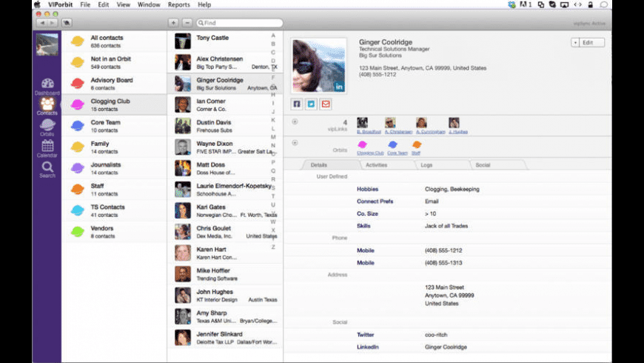The height and width of the screenshot is (363, 644).
Task: Open the Window menu
Action: [149, 4]
